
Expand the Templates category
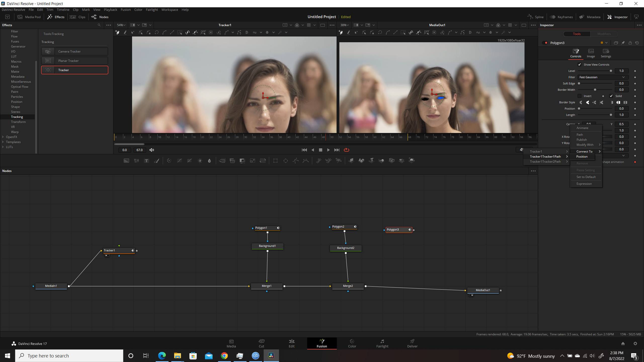click(x=3, y=142)
